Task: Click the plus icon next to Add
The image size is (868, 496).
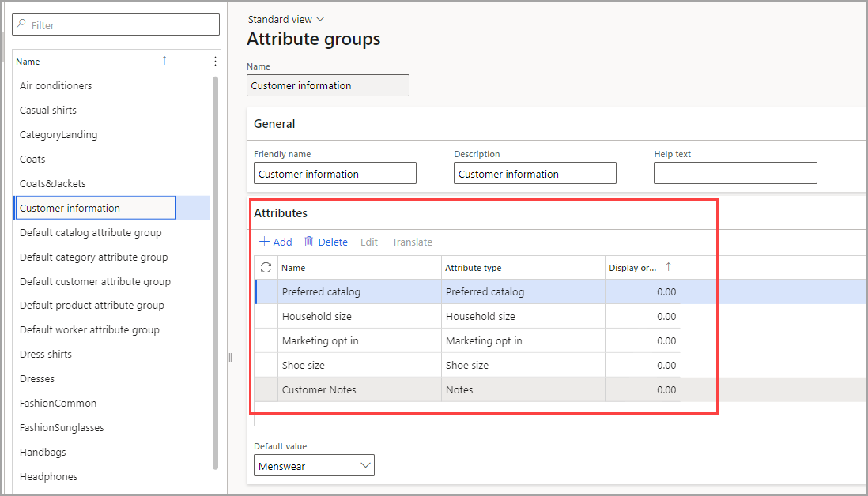Action: pos(265,242)
